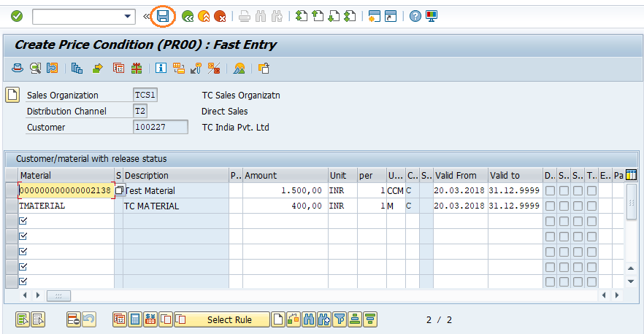Click table vertical scroll down arrow
The image size is (644, 334).
coord(632,281)
